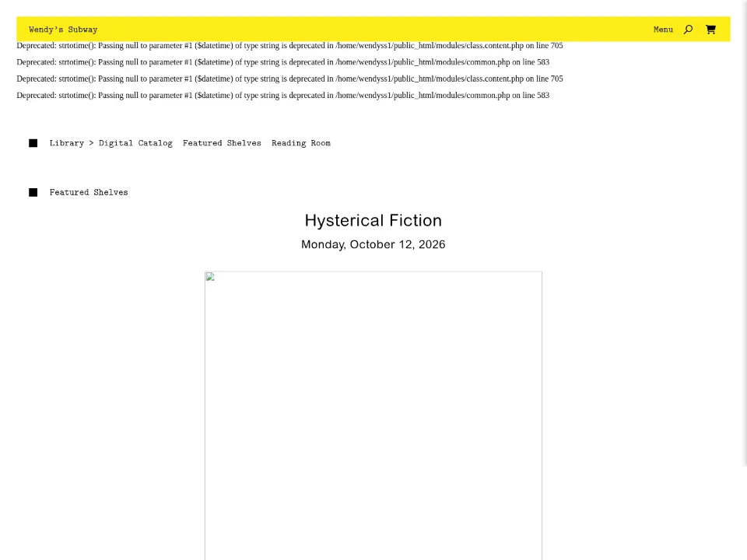Open the Reading Room link
Image resolution: width=747 pixels, height=560 pixels.
click(x=301, y=143)
